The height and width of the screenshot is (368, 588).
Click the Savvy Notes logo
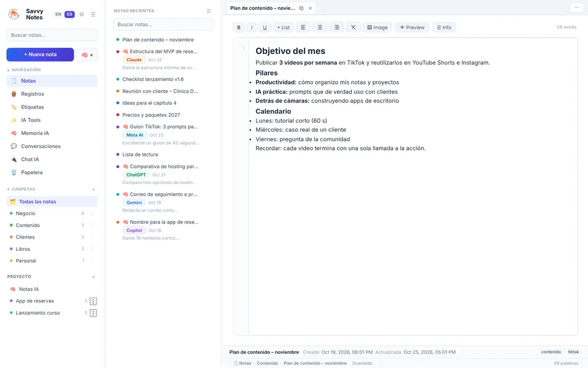click(x=14, y=14)
